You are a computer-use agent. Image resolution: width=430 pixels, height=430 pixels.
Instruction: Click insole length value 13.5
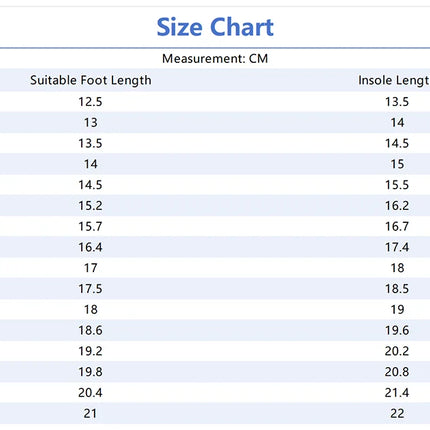tap(397, 102)
